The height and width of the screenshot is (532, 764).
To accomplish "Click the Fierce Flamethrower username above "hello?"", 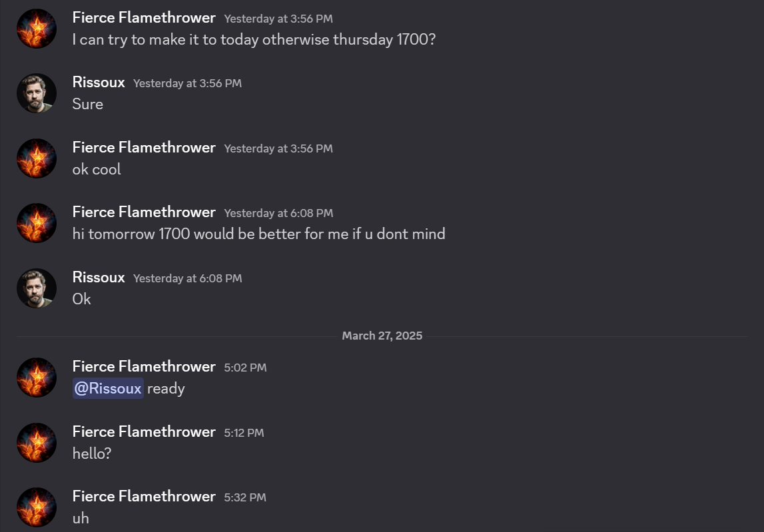I will click(144, 431).
